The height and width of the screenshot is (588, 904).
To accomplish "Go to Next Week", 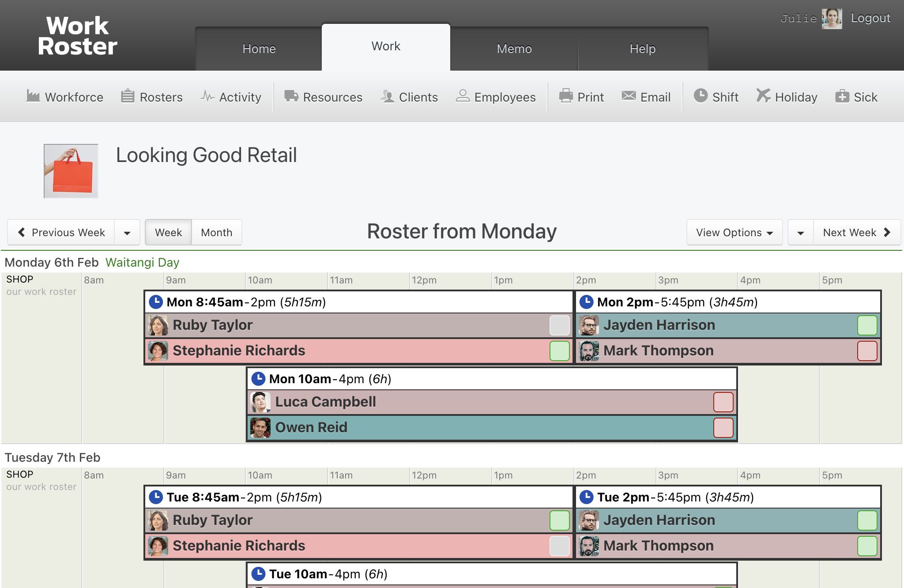I will click(857, 233).
